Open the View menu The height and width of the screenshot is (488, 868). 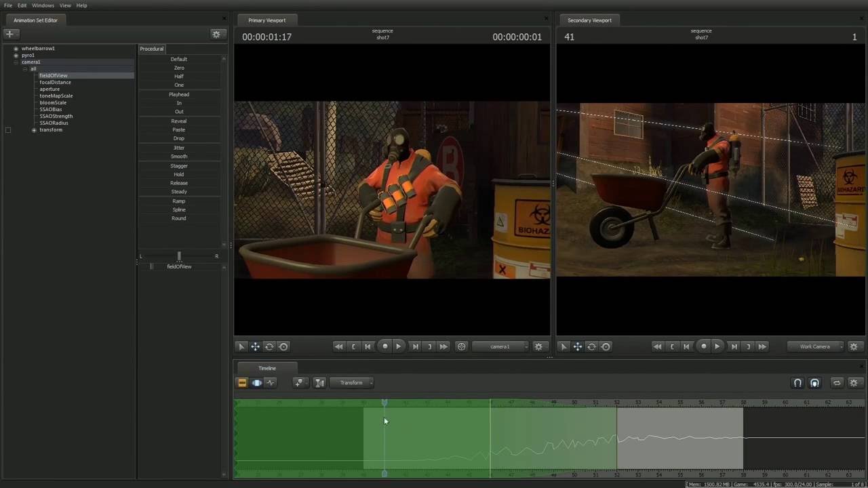[x=65, y=5]
